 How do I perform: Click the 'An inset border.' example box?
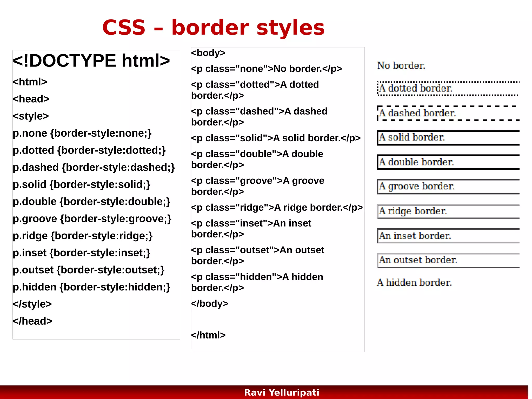448,236
